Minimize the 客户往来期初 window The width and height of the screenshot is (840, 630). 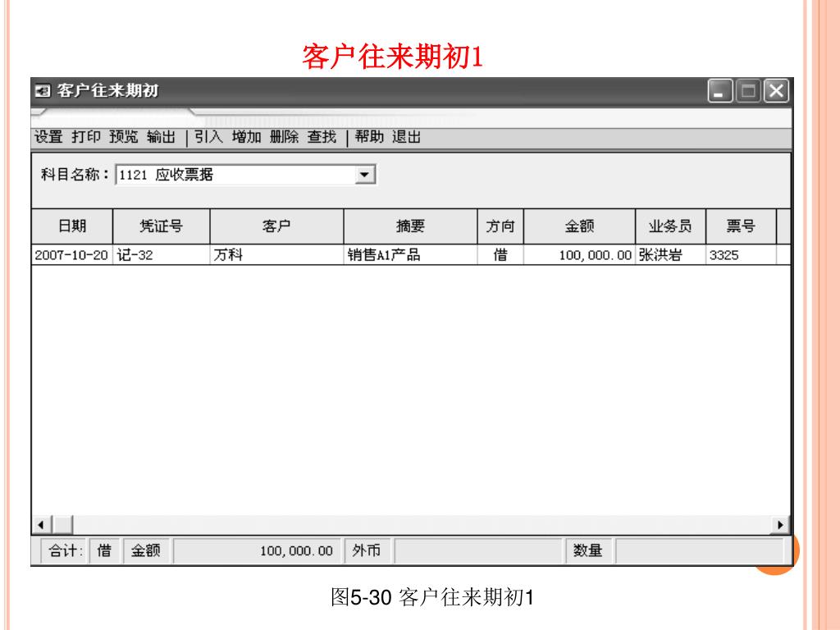pyautogui.click(x=719, y=90)
